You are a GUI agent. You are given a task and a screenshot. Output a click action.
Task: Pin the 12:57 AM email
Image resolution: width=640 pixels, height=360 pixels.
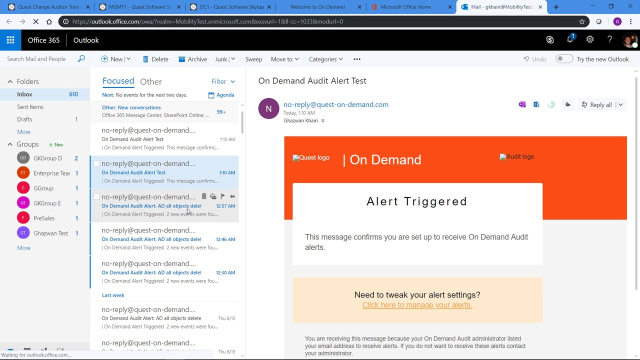pos(232,196)
